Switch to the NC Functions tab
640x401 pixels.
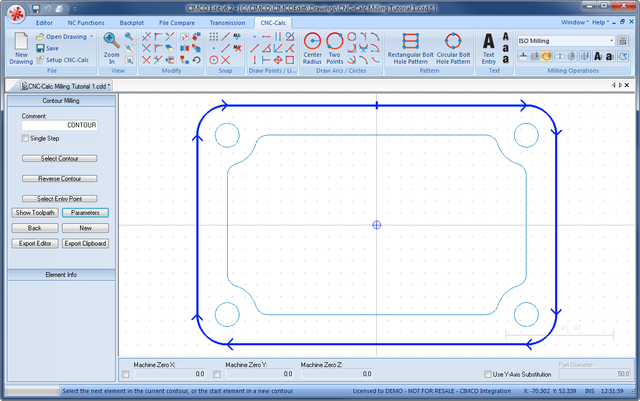coord(86,23)
